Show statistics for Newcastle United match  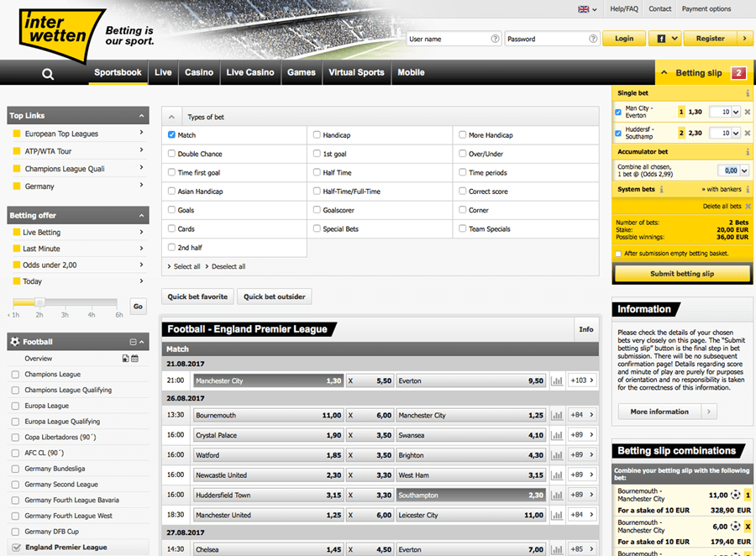(x=557, y=475)
